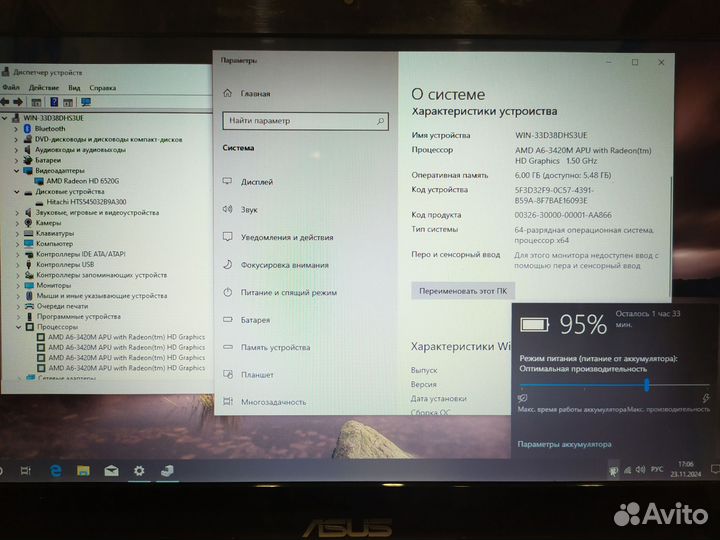The image size is (720, 540).
Task: Open Фокусировка внимания settings
Action: [x=285, y=265]
